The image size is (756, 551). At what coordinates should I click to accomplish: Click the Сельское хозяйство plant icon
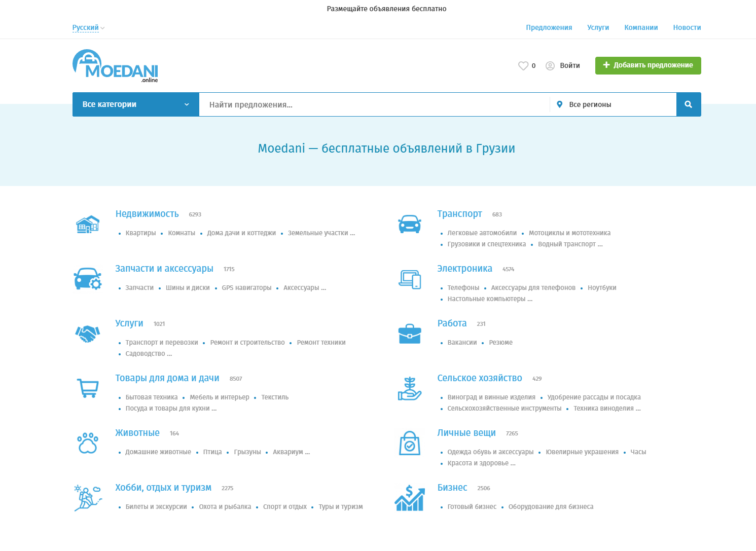(410, 388)
